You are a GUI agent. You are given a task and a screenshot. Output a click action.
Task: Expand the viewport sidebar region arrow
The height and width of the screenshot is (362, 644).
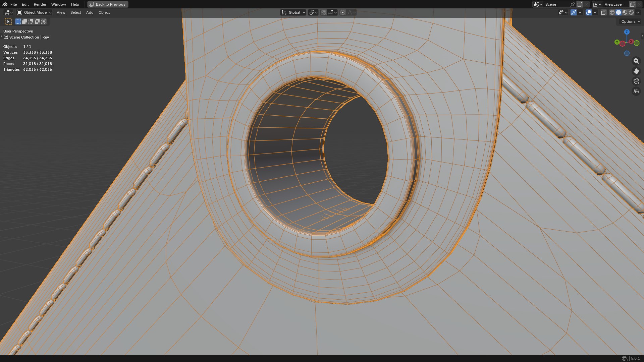(x=642, y=36)
